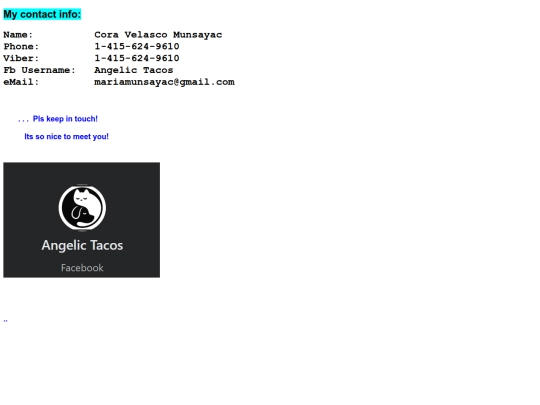Click the phone number next to 'Phone:'
The image size is (540, 405).
137,46
